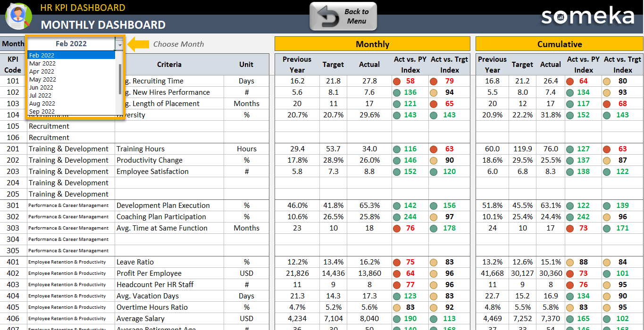This screenshot has height=330, width=644.
Task: Click the cumulative previous year value 41,668
Action: click(x=492, y=273)
